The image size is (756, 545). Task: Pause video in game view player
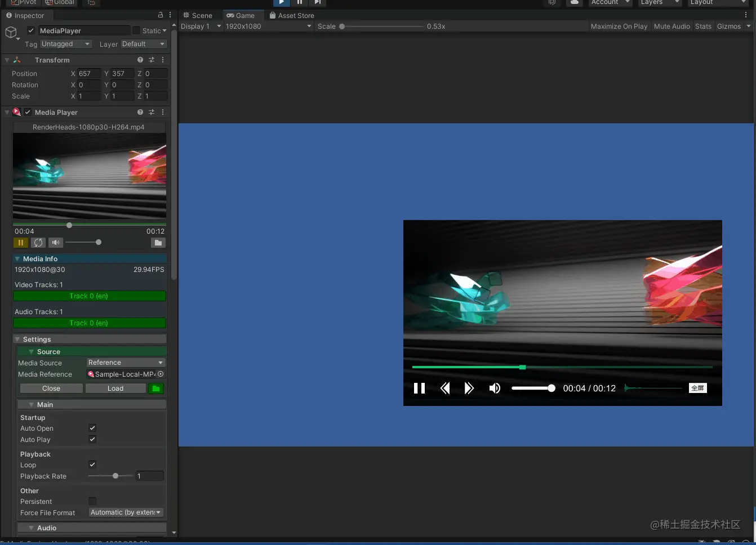pos(419,388)
